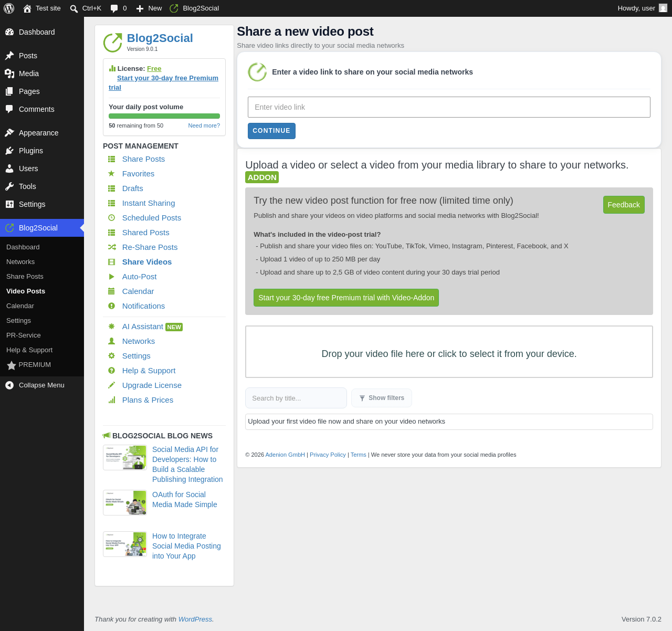
Task: Focus the Enter video link field
Action: [449, 107]
